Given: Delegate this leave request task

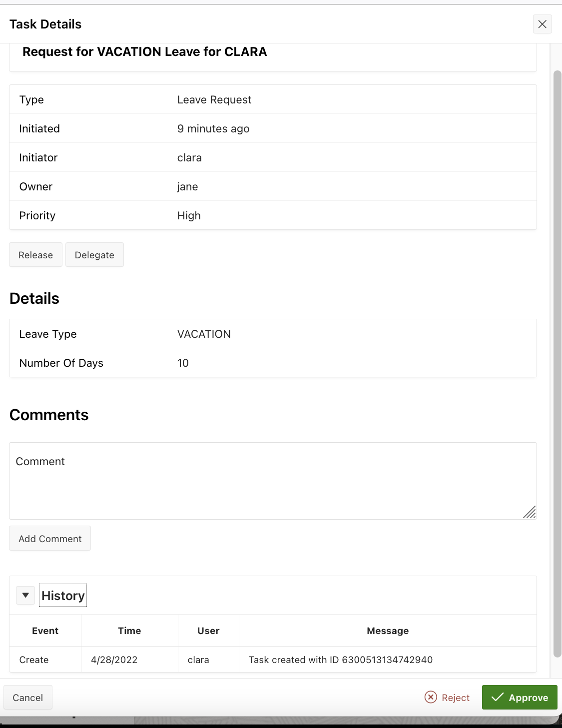Looking at the screenshot, I should click(x=94, y=255).
